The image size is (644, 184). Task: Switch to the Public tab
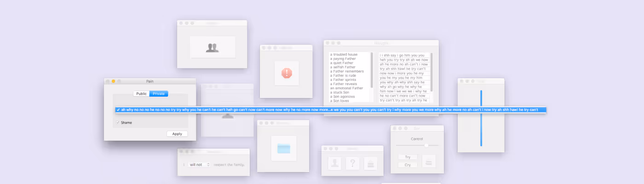[x=141, y=94]
